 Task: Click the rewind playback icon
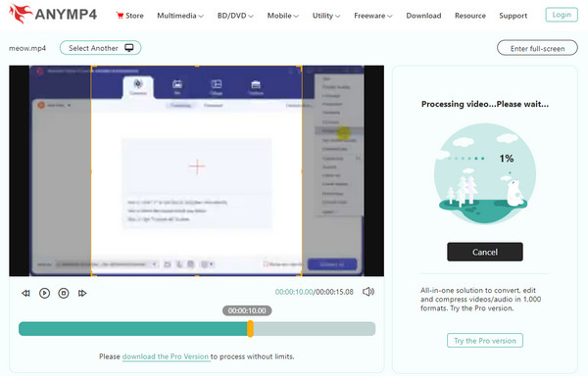point(25,293)
